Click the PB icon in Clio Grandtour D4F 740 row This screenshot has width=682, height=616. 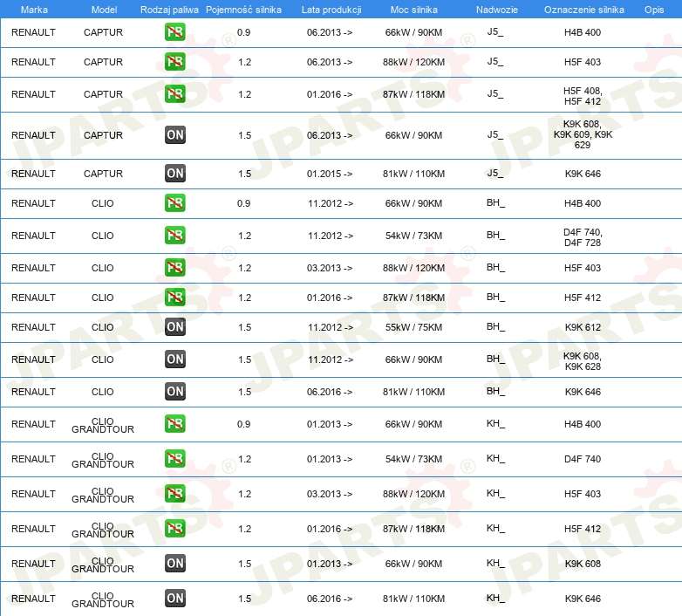pos(174,459)
